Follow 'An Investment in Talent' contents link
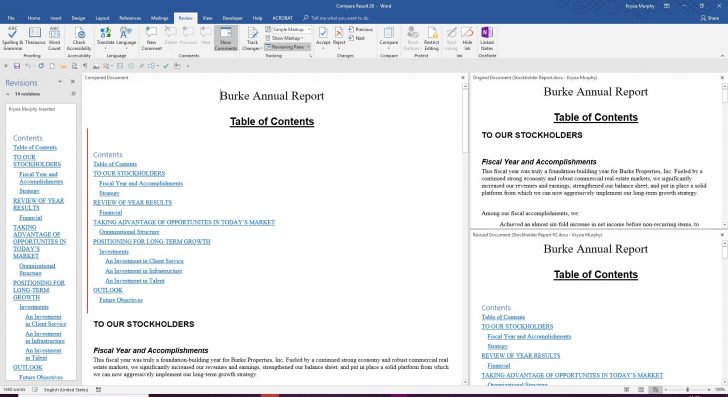The image size is (728, 397). click(x=135, y=281)
